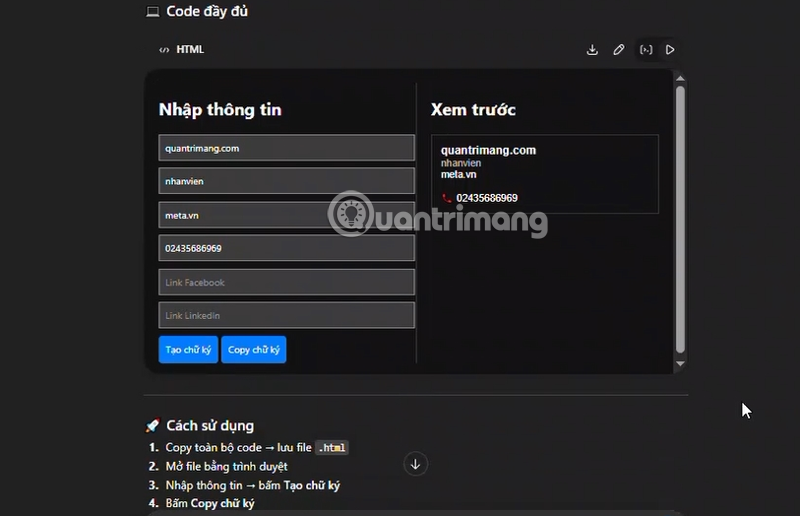The image size is (800, 516).
Task: Click the Tạo chữ ký button
Action: pos(188,350)
